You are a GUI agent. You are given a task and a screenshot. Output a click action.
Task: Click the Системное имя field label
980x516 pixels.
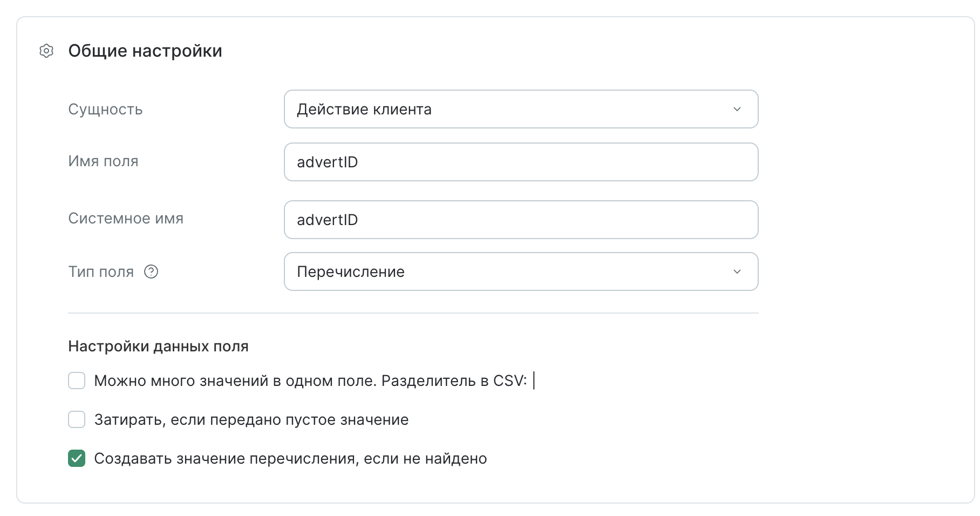126,218
